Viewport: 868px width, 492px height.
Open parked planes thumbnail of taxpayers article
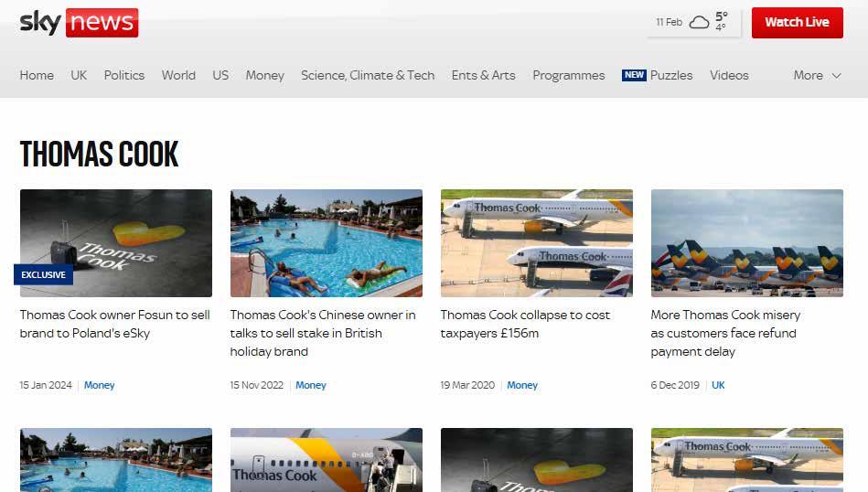[536, 243]
